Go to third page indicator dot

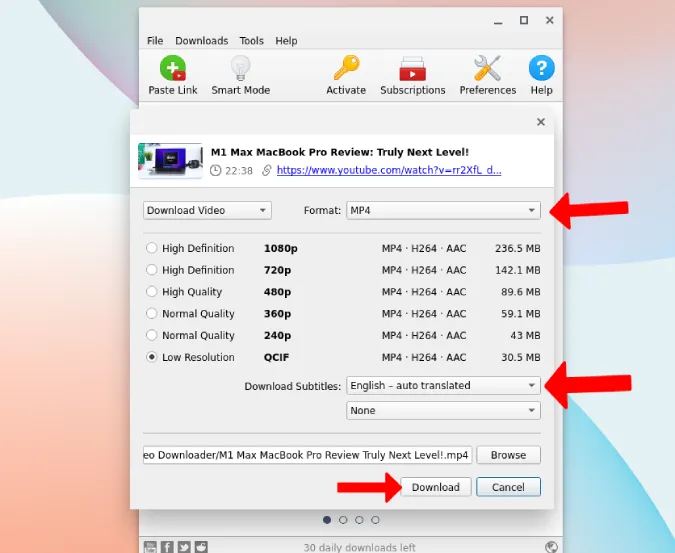pyautogui.click(x=359, y=520)
